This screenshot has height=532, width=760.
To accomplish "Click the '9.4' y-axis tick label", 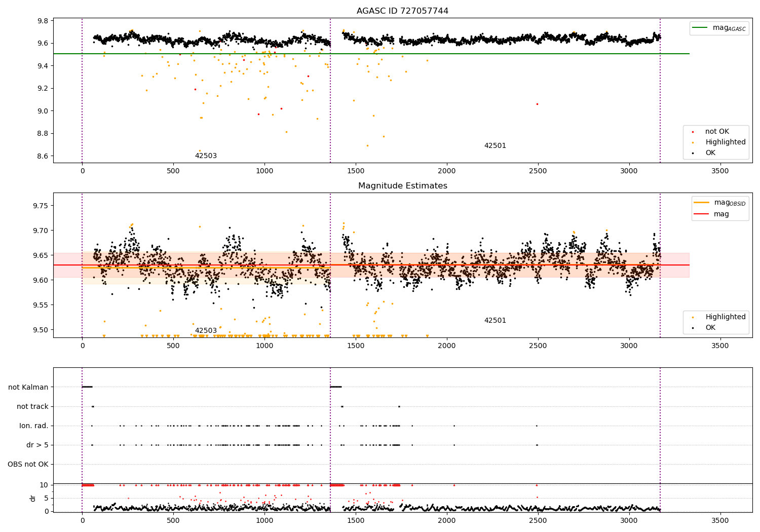I will click(43, 66).
